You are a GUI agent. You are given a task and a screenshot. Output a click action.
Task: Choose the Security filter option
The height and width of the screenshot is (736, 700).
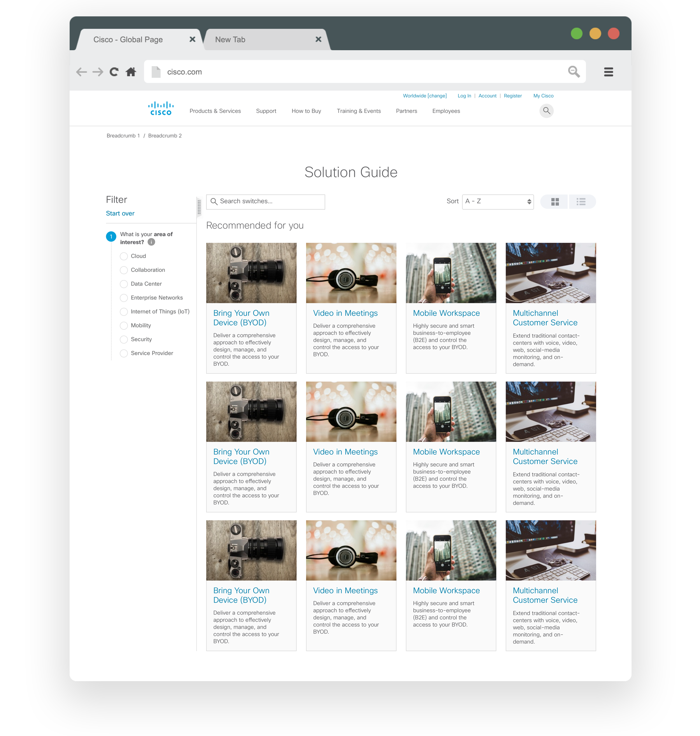[x=124, y=340]
